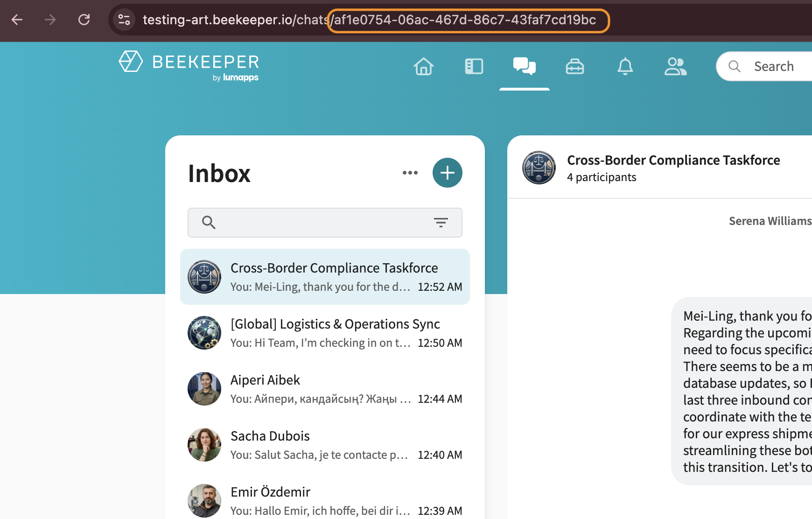Image resolution: width=812 pixels, height=519 pixels.
Task: Open Aiperi Aibek conversation
Action: point(325,389)
